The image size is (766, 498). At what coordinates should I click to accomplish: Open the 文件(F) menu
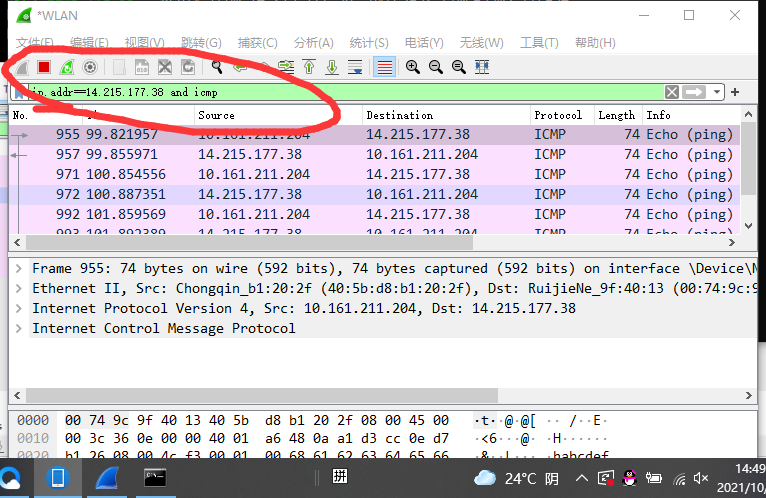click(x=35, y=43)
